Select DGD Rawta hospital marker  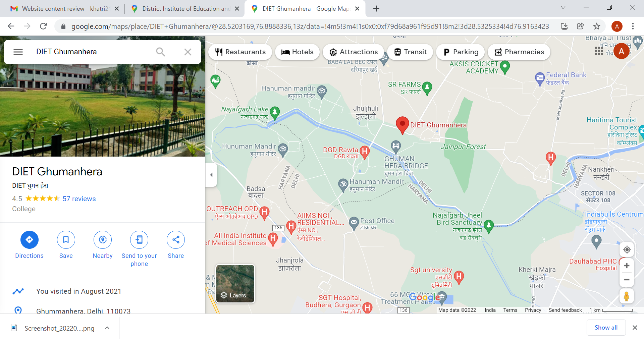(x=365, y=152)
